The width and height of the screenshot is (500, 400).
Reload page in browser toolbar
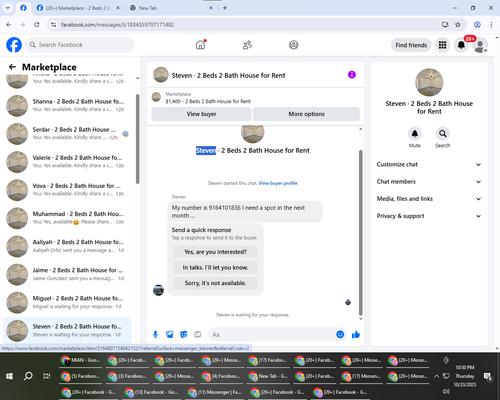[x=37, y=24]
